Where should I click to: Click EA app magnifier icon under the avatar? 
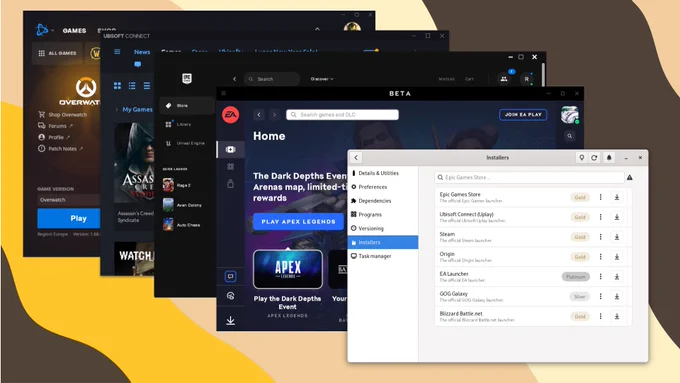[x=569, y=136]
